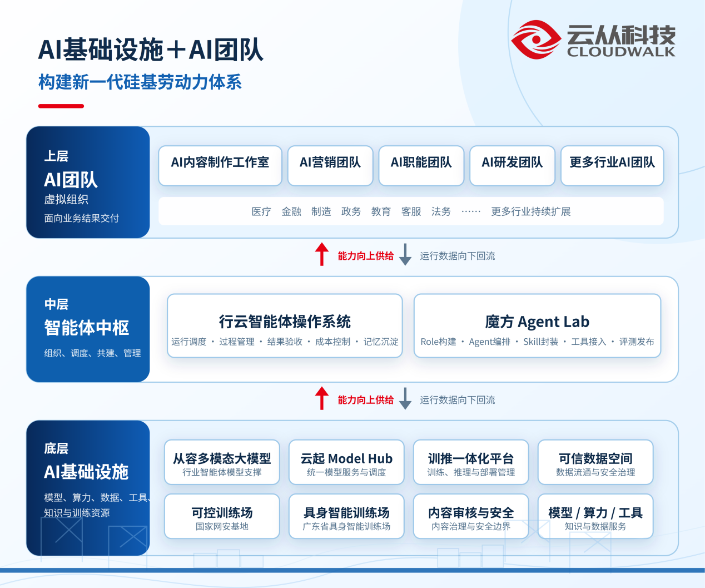
Task: Select the 上层 AI团队 blue panel
Action: (x=88, y=182)
